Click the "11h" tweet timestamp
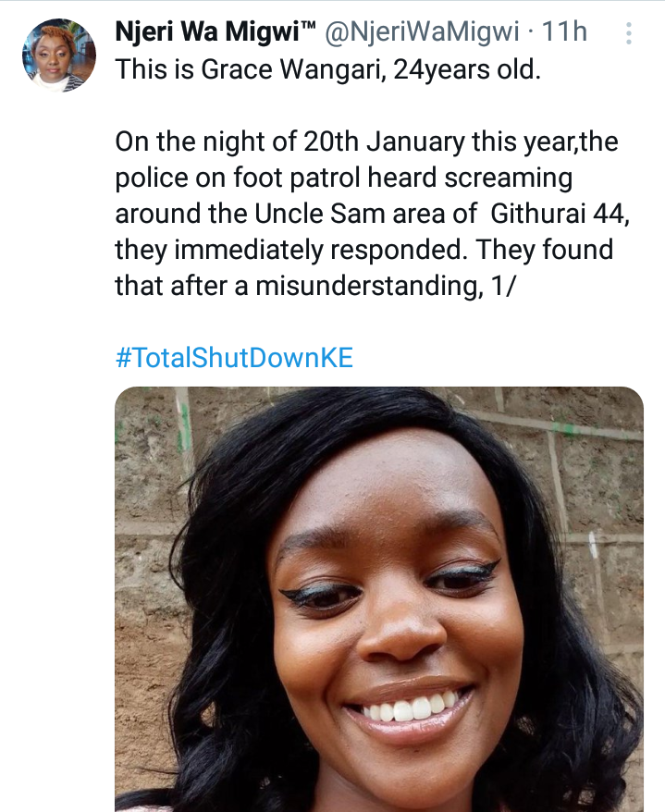The image size is (665, 812). (564, 33)
